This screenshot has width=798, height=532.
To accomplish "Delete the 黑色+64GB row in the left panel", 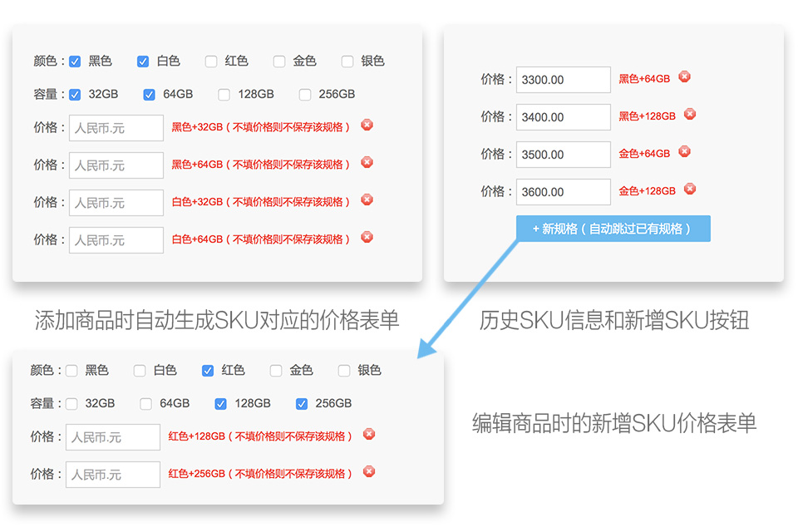I will point(367,163).
